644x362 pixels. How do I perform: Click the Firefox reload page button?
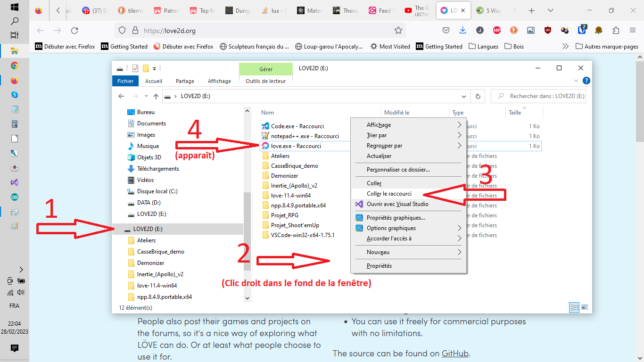tap(74, 31)
